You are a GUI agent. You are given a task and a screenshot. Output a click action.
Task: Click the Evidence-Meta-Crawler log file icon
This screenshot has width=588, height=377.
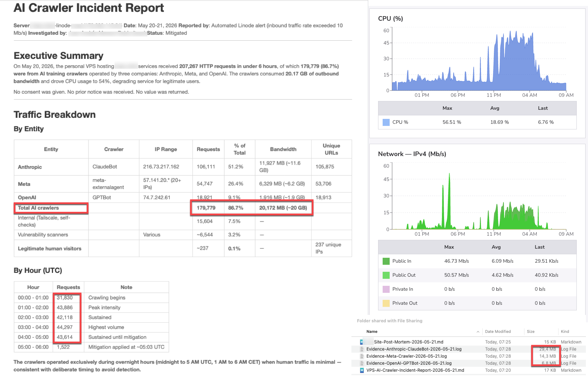(x=362, y=356)
